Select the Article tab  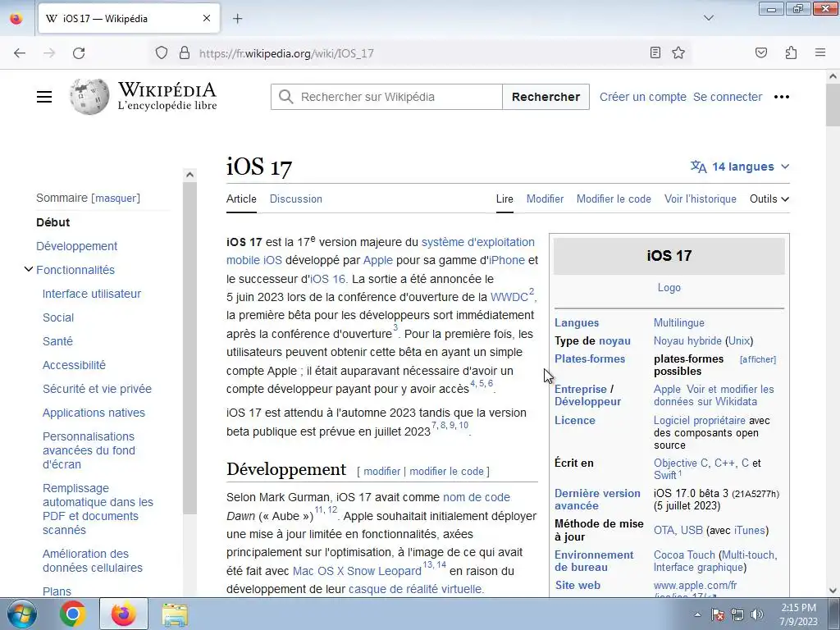241,199
